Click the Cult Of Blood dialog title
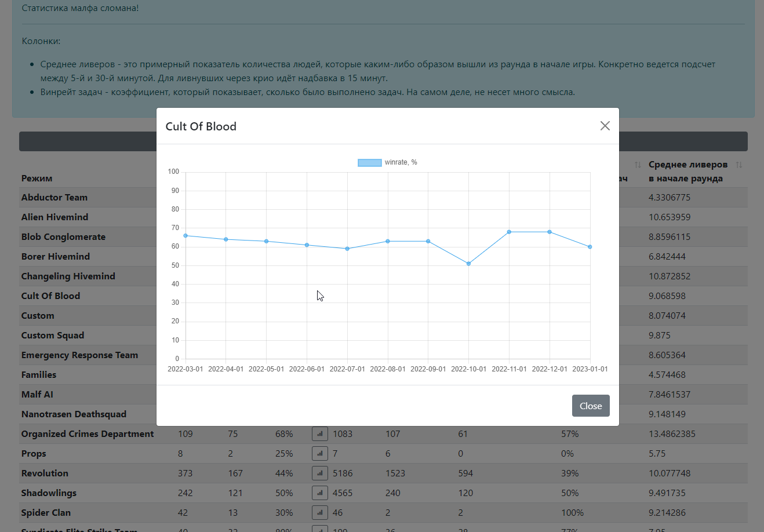Viewport: 764px width, 532px height. (x=201, y=126)
